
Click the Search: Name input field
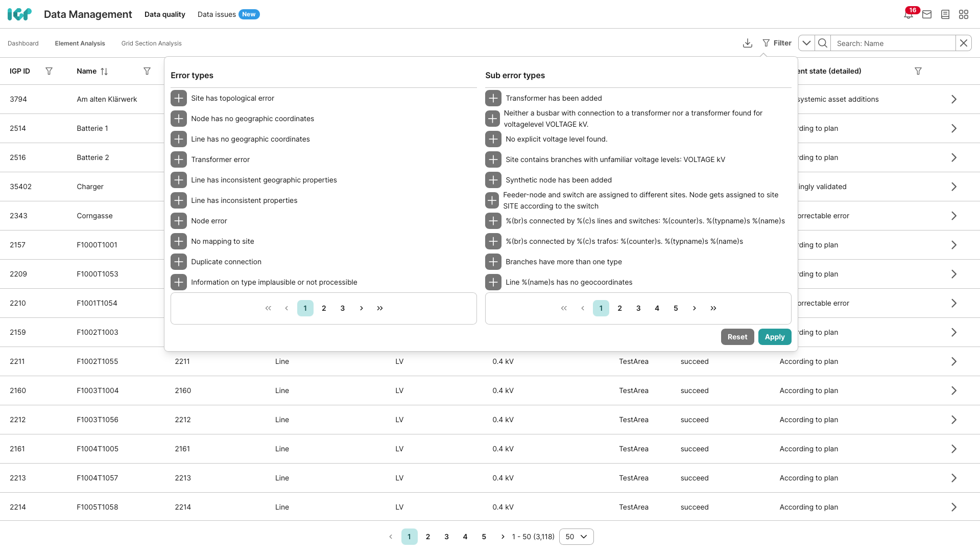point(893,43)
